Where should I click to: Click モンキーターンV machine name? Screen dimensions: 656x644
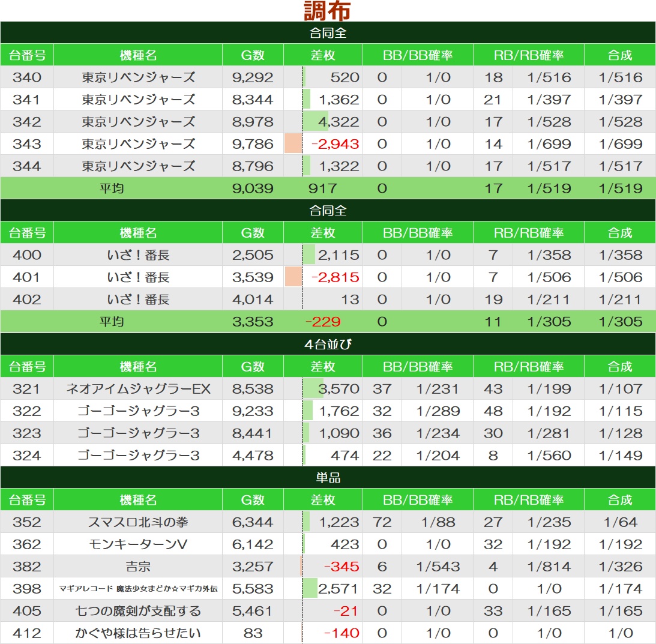138,544
